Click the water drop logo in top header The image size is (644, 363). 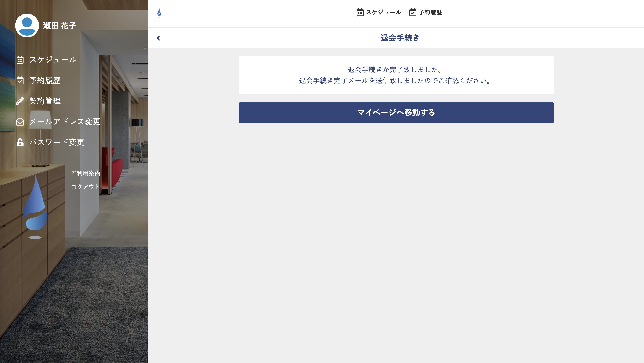[159, 12]
